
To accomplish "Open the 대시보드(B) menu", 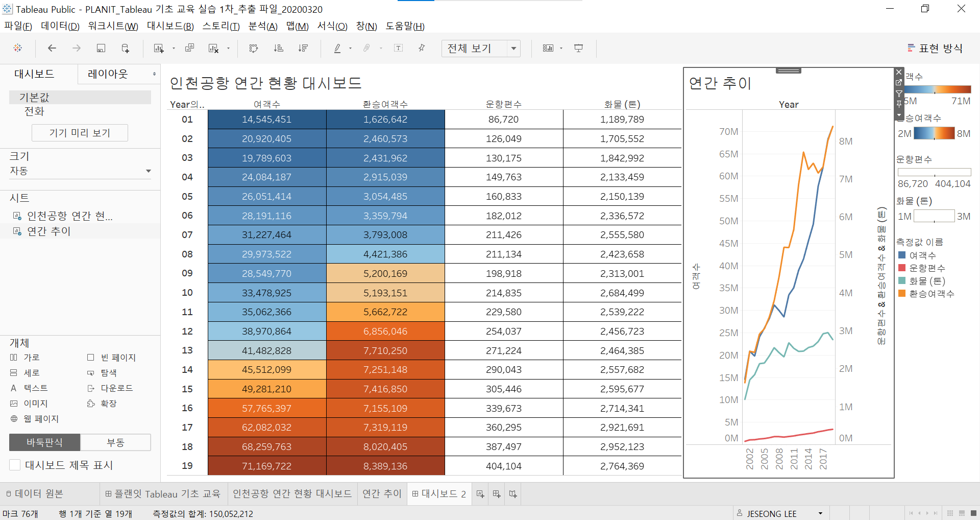I will coord(170,26).
